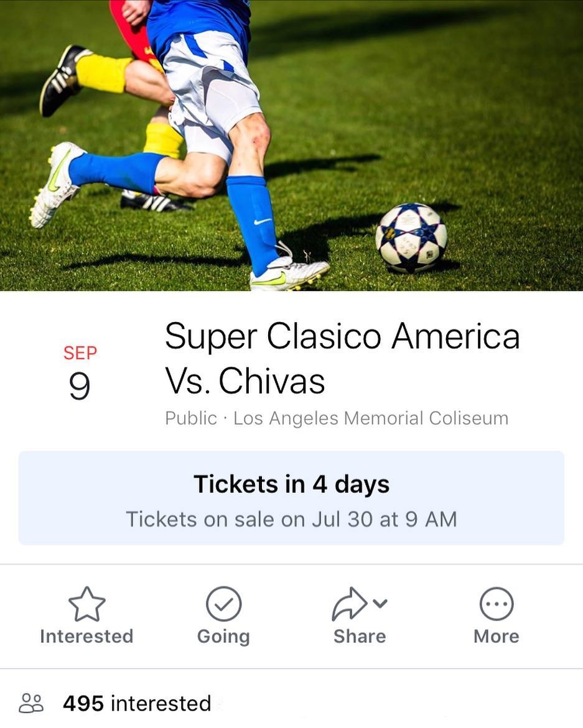Expand the Share dropdown chevron

[x=380, y=604]
